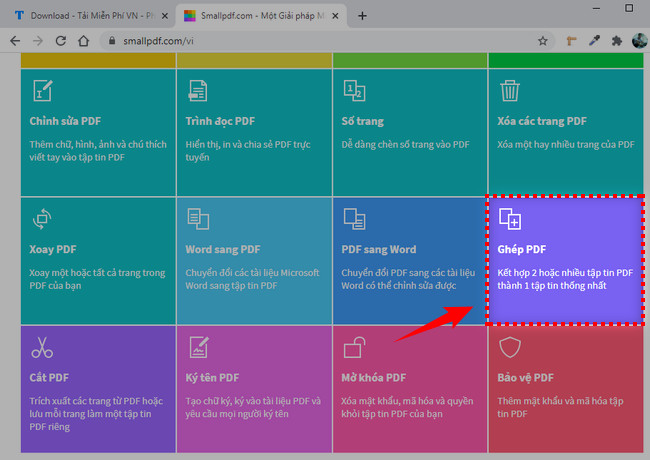Click the text "Thêm chữ, hình, ảnh và chú thích"
The height and width of the screenshot is (460, 650).
click(x=98, y=145)
